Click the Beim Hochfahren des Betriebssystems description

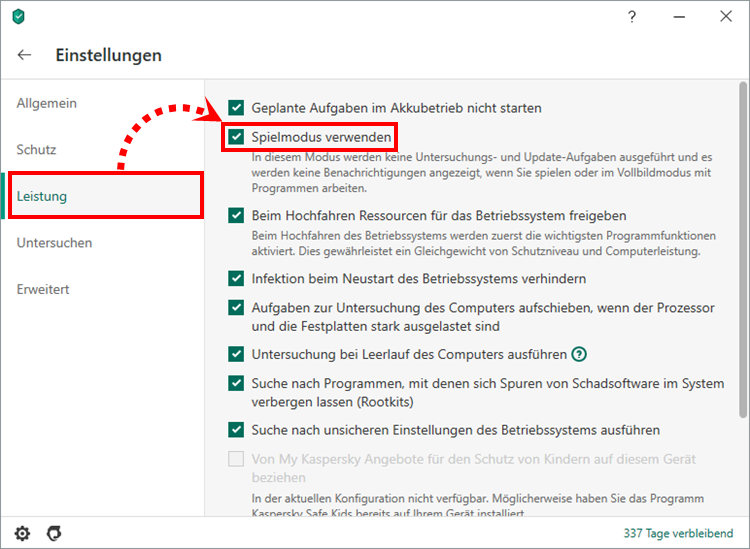(484, 243)
